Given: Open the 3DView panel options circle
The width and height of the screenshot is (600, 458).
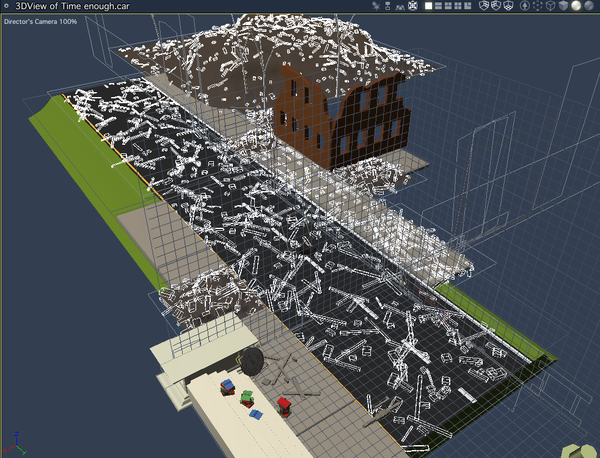Looking at the screenshot, I should coord(6,6).
